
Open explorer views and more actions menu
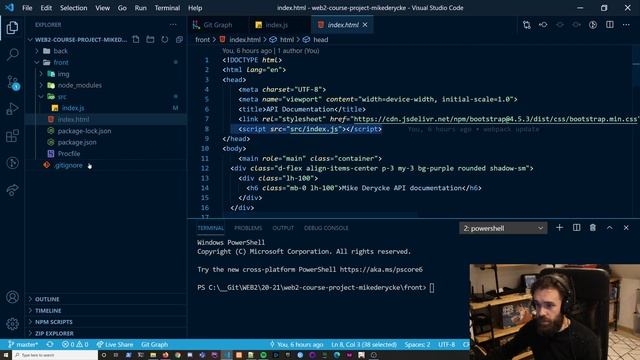173,24
